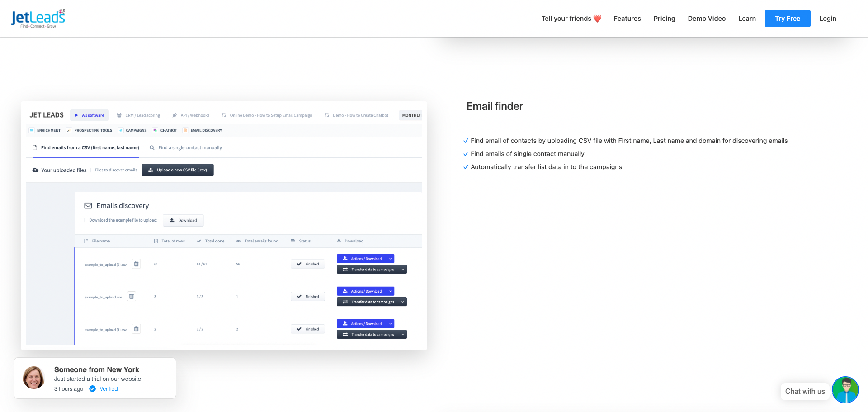Delete example_to_upload (5).csv with trash icon
This screenshot has width=868, height=412.
[136, 264]
